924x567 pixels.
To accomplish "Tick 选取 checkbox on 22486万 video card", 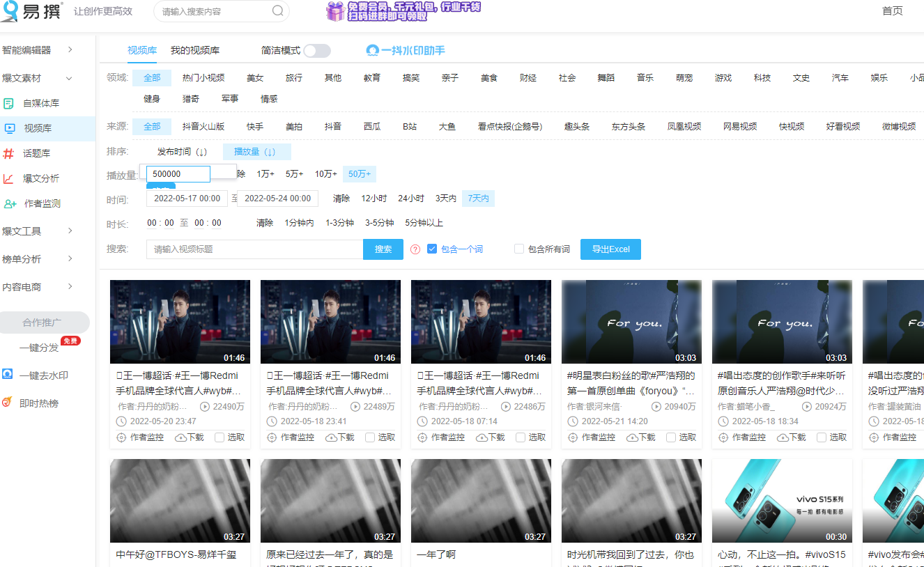I will click(x=521, y=437).
